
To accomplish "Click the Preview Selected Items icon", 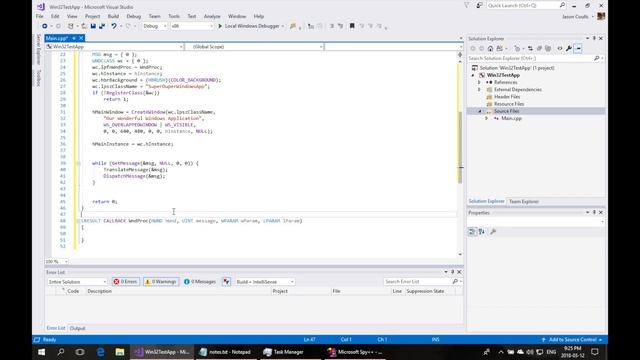I will tap(578, 49).
